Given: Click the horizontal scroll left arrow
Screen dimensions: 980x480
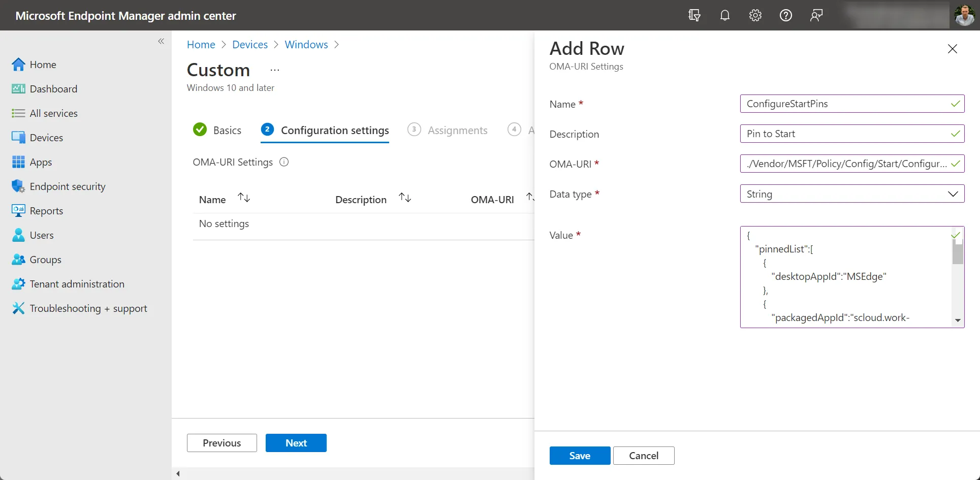Looking at the screenshot, I should click(178, 473).
